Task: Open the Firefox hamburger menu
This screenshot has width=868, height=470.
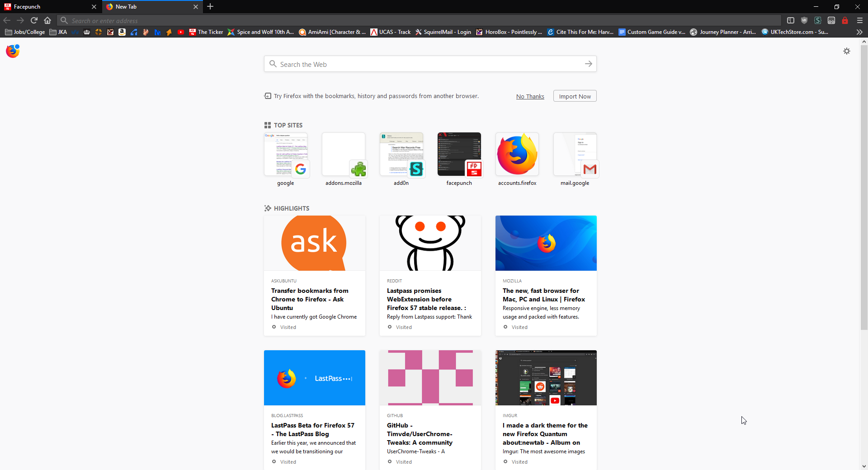Action: (860, 20)
